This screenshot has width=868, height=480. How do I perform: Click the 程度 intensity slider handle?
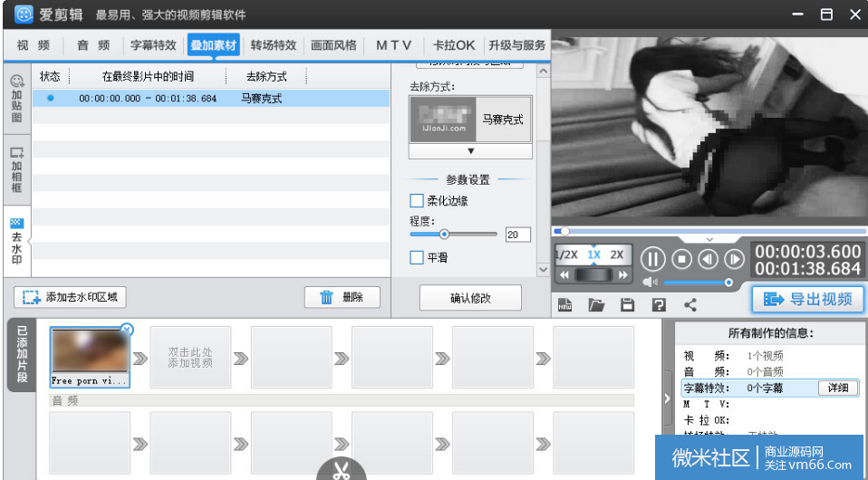[x=444, y=234]
